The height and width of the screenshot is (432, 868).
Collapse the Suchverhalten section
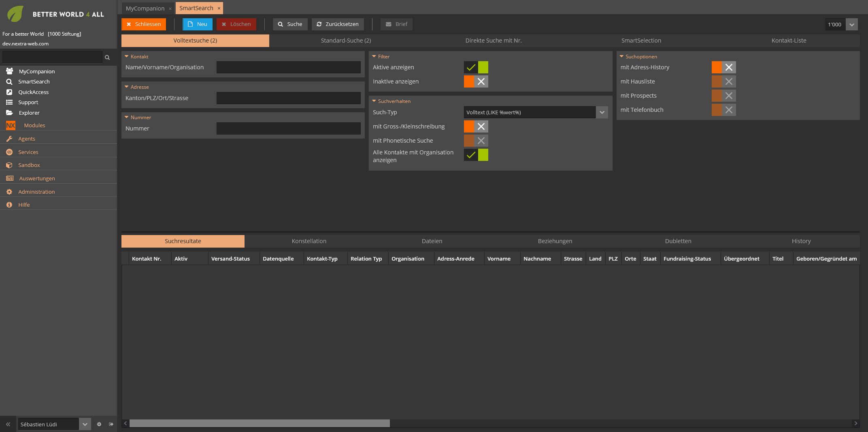tap(374, 101)
